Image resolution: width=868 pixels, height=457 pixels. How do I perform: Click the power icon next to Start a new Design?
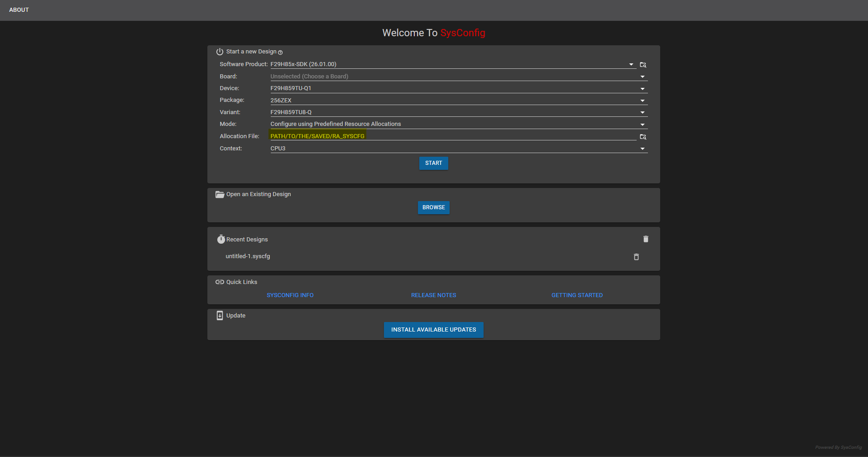pyautogui.click(x=220, y=52)
